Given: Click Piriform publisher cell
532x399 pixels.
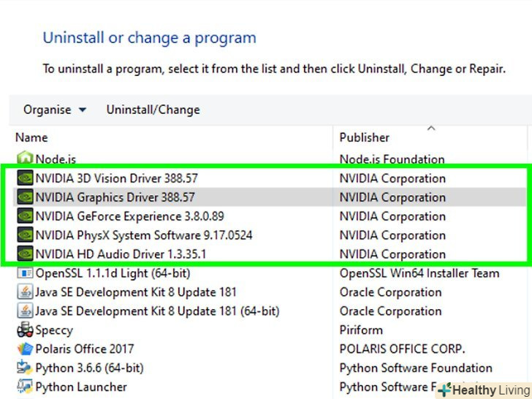Looking at the screenshot, I should 361,330.
